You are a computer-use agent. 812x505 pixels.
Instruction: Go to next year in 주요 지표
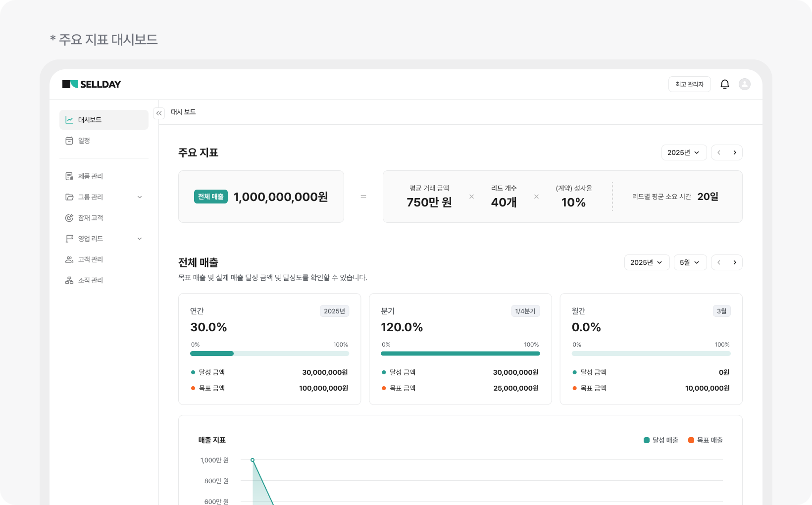pyautogui.click(x=735, y=152)
